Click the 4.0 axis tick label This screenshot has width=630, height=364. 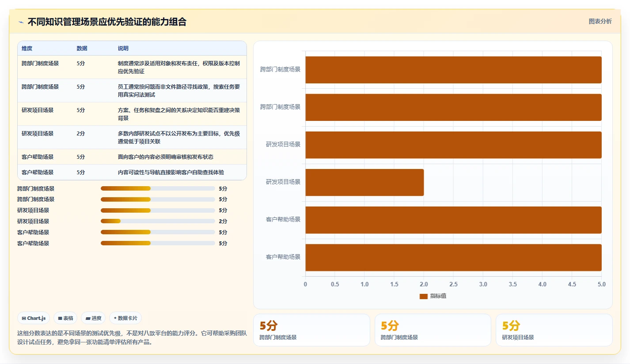(x=542, y=284)
